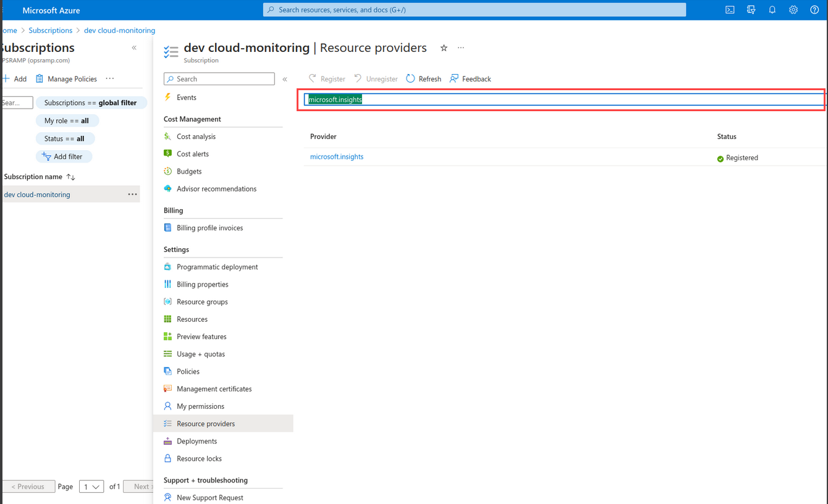
Task: Click Microsoft Azure logo text
Action: 51,10
